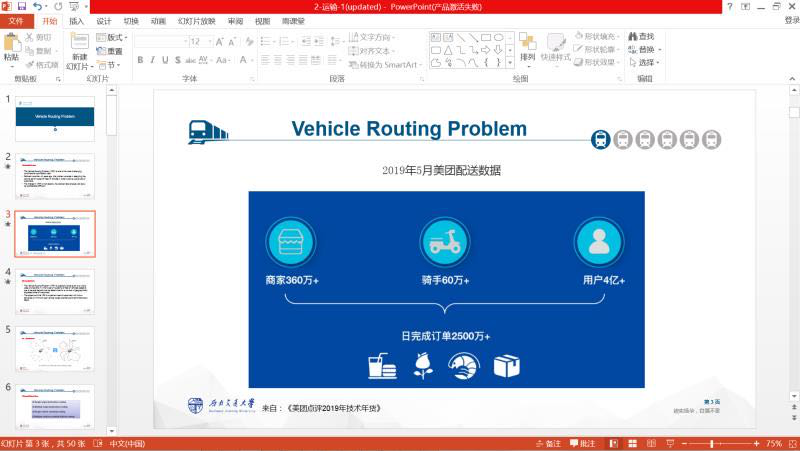Image resolution: width=800 pixels, height=451 pixels.
Task: Toggle Underline formatting
Action: 165,60
